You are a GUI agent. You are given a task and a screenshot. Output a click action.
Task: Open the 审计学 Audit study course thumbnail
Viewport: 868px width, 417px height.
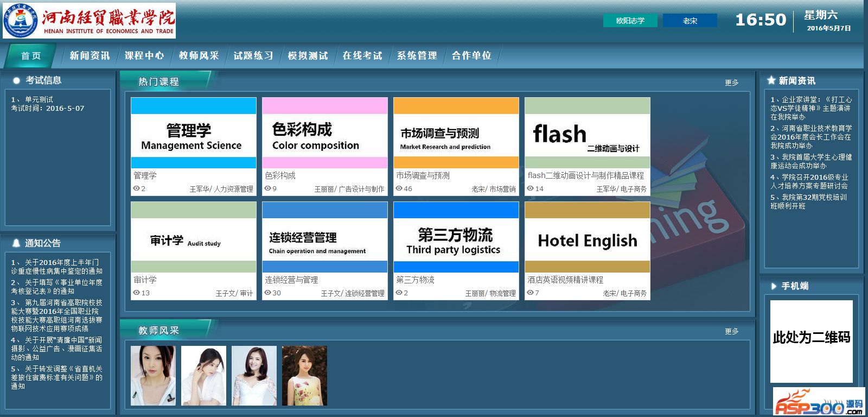[194, 237]
